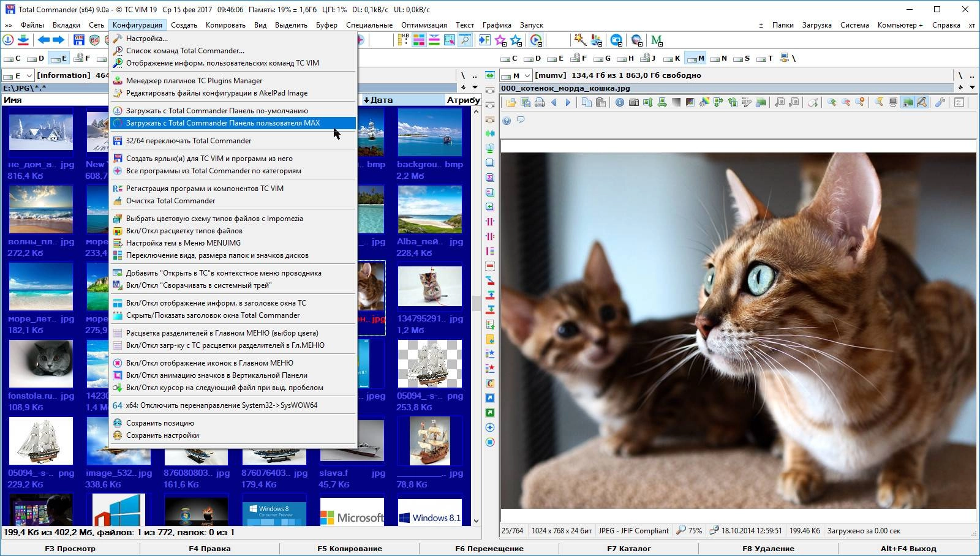980x556 pixels.
Task: Select the fonstola.ru gray cat thumbnail
Action: click(x=41, y=364)
